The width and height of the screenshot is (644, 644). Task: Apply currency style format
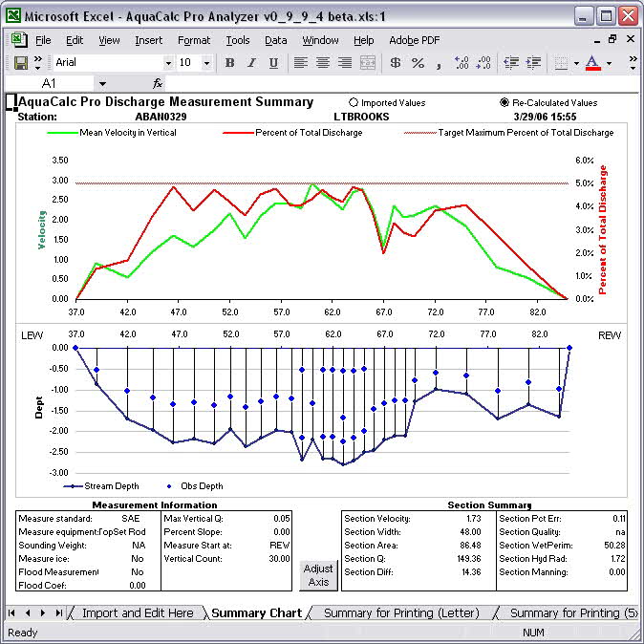point(396,63)
